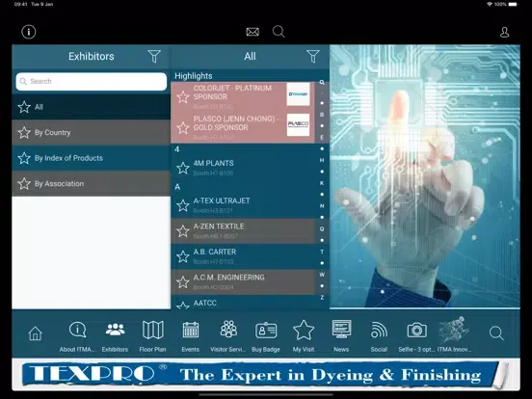Viewport: 532px width, 399px height.
Task: Select By Country category
Action: coord(92,133)
